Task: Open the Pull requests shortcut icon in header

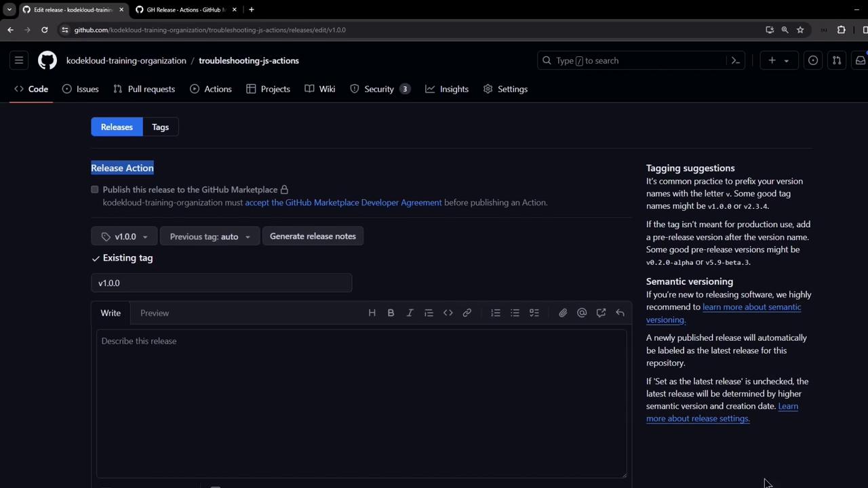Action: pos(837,60)
